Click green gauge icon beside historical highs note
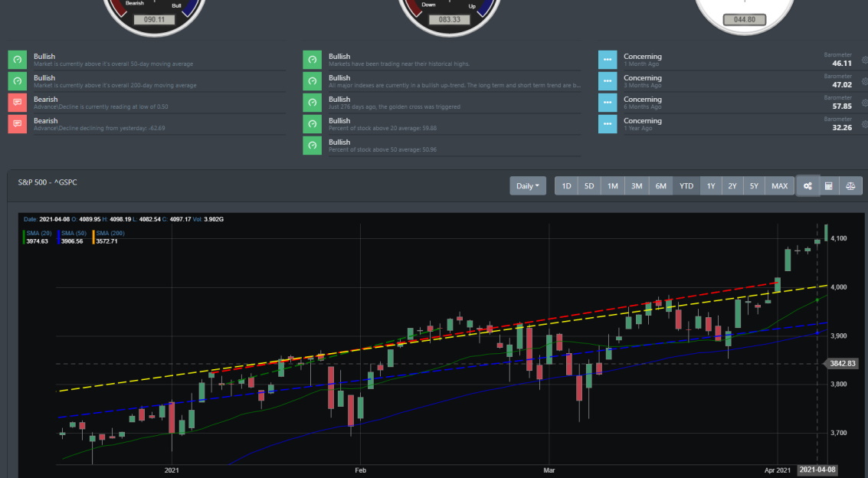Viewport: 868px width, 478px height. (313, 60)
